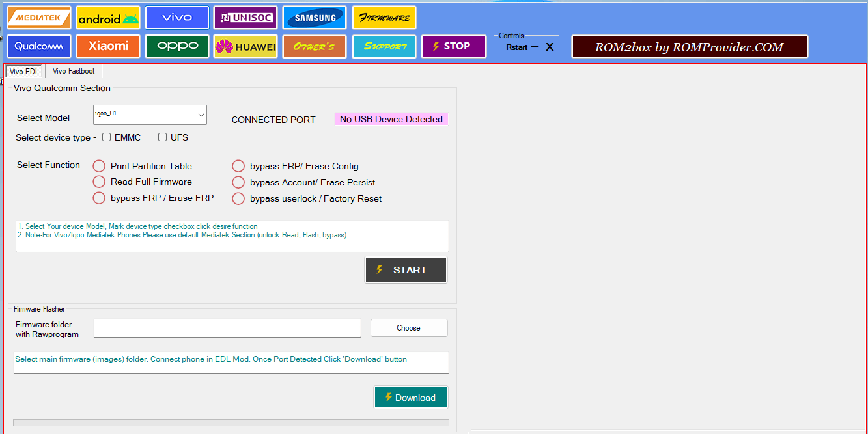Screen dimensions: 868x434
Task: Switch to the Samsung section
Action: [x=315, y=18]
